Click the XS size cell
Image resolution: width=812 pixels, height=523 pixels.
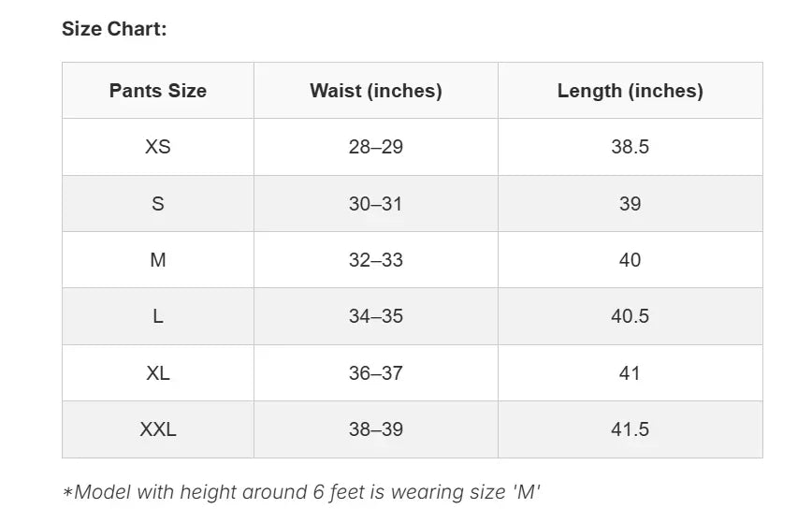157,147
